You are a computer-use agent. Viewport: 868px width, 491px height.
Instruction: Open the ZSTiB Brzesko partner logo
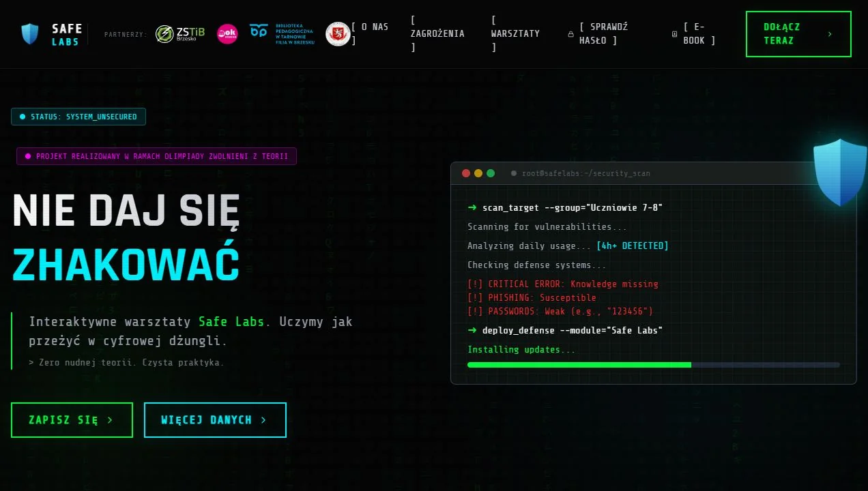(x=180, y=34)
